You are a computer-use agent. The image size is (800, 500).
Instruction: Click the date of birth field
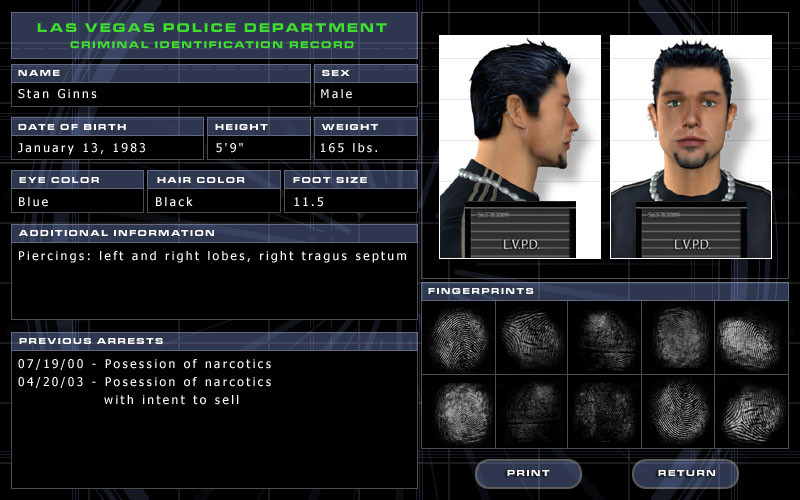[107, 147]
